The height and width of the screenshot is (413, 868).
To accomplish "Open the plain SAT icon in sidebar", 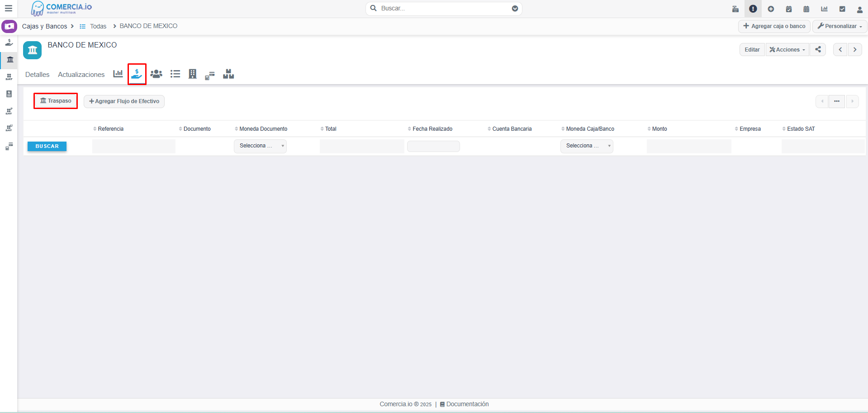I will click(x=9, y=77).
